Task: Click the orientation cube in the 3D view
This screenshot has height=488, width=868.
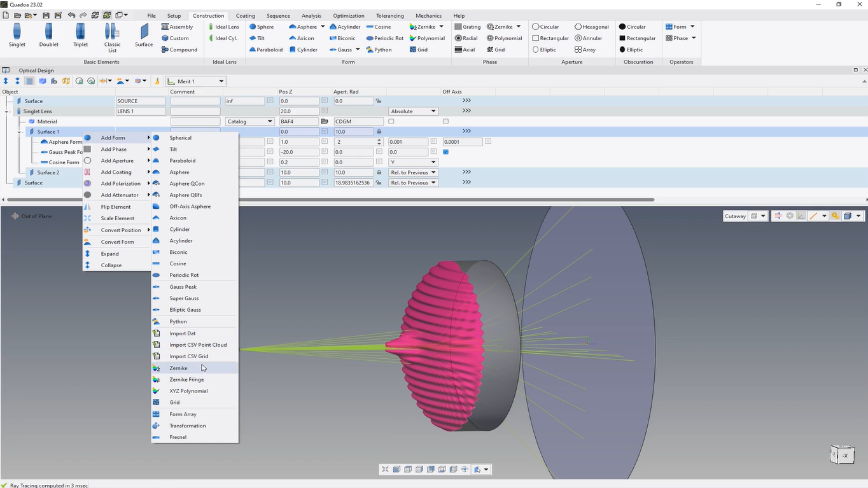Action: coord(841,454)
